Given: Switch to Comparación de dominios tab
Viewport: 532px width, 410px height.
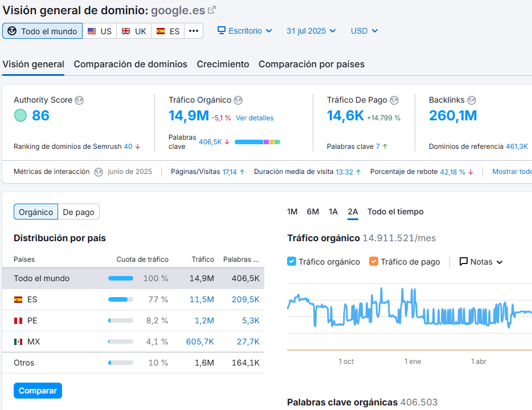Looking at the screenshot, I should pos(130,64).
